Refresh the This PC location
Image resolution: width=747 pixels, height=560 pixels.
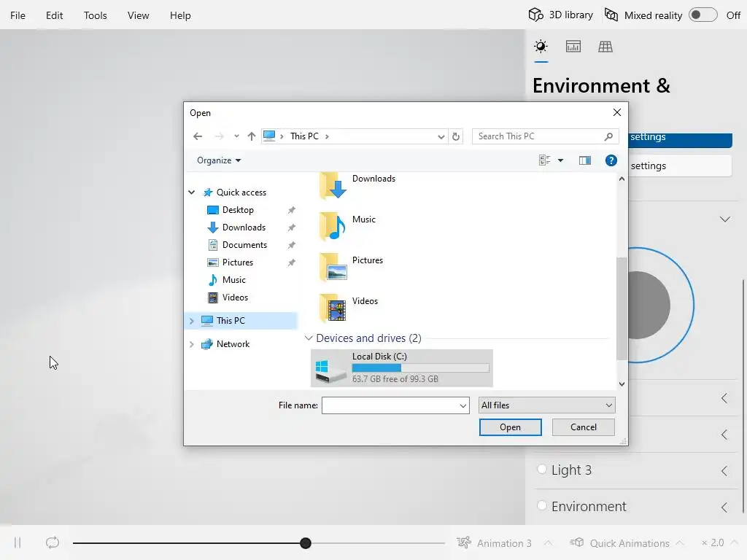tap(456, 136)
